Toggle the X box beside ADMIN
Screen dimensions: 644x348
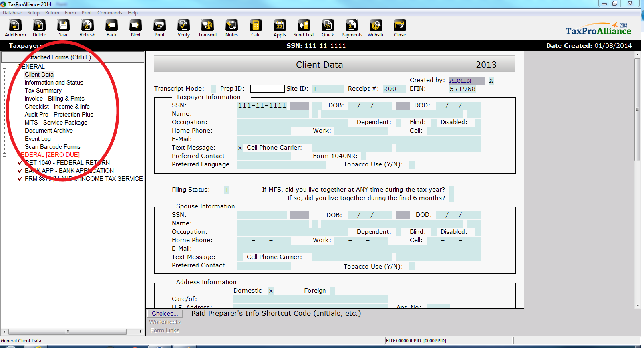[x=491, y=81]
